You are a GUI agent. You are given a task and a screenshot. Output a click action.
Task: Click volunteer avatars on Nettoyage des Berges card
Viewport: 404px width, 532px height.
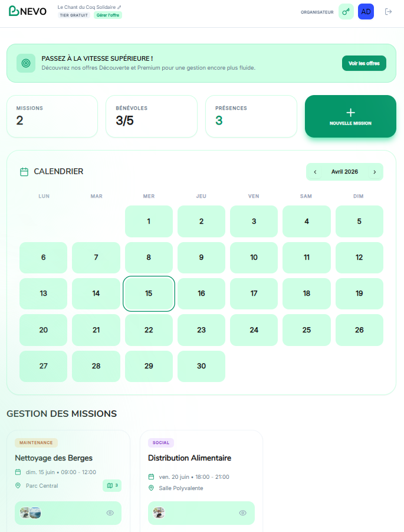tap(31, 513)
